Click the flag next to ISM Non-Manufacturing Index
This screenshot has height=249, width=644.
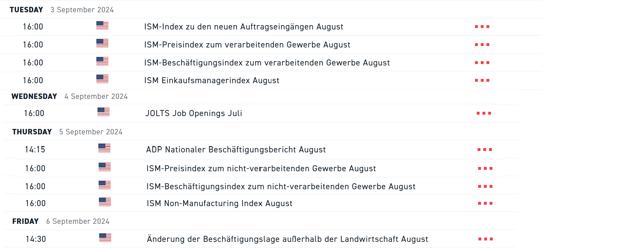point(105,202)
